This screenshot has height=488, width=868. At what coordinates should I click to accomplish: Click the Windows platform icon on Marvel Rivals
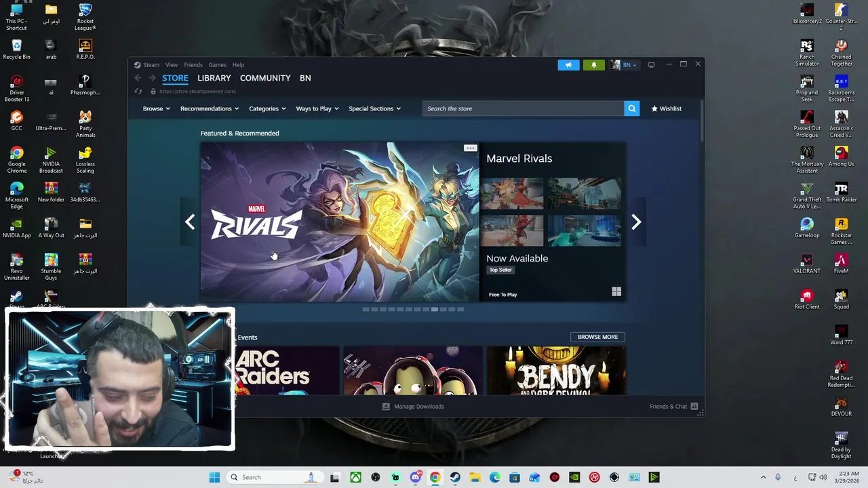click(x=616, y=291)
